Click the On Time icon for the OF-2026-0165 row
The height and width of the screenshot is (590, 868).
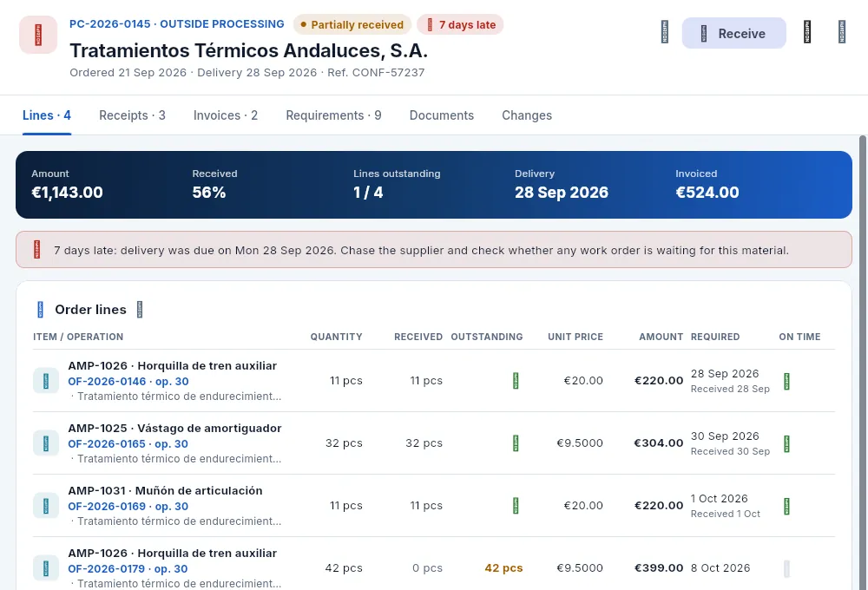tap(786, 444)
